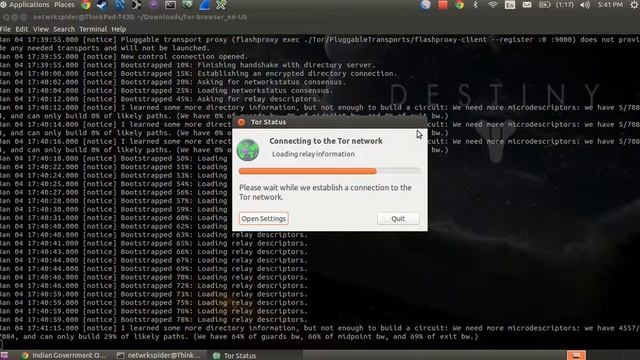Open the terminal launcher icon in top panel
The height and width of the screenshot is (360, 640).
tap(171, 5)
